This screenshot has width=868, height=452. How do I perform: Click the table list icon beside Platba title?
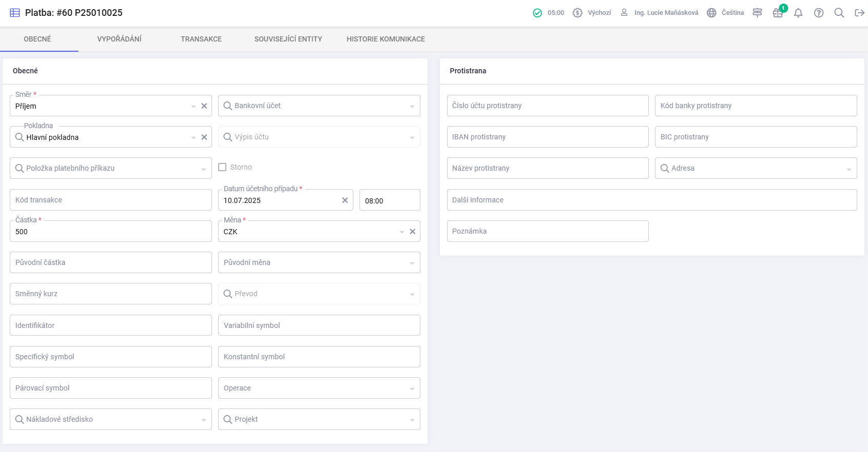click(x=15, y=13)
